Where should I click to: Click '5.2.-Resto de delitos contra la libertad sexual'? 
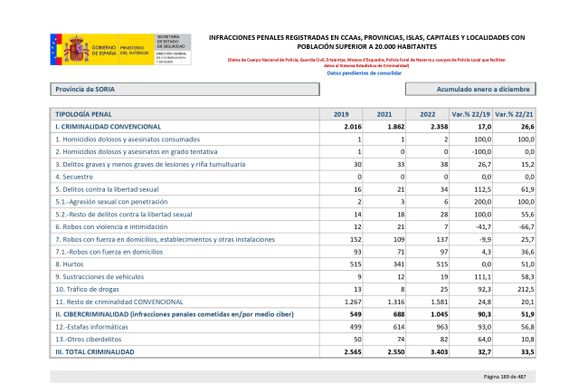(123, 215)
